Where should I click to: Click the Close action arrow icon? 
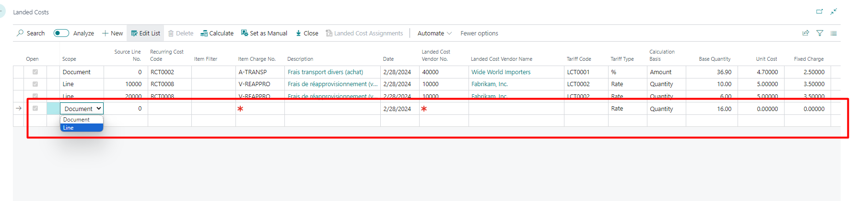click(298, 33)
